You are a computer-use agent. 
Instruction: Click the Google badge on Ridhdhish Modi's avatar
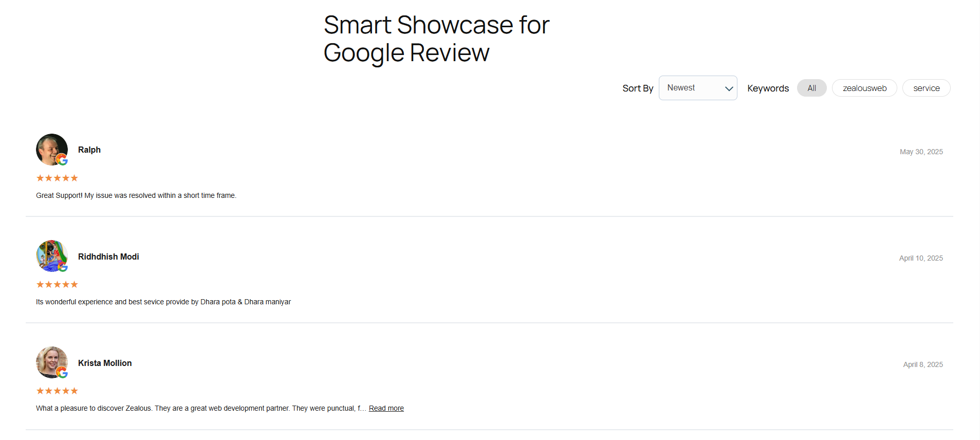63,267
